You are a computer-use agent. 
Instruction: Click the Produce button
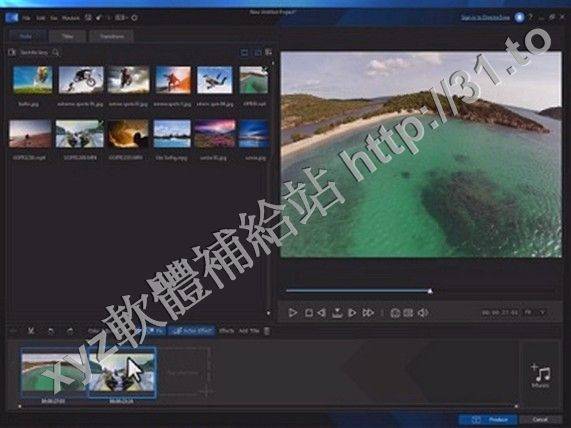pyautogui.click(x=487, y=420)
